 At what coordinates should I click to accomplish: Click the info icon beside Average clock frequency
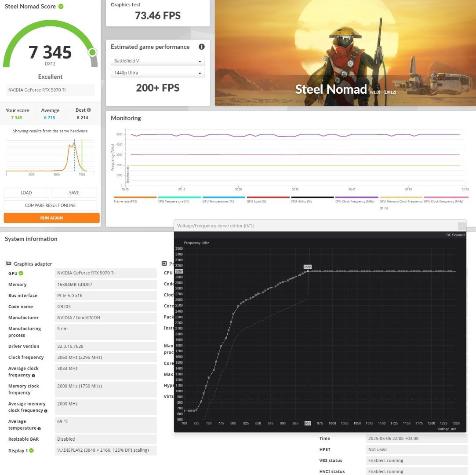pyautogui.click(x=33, y=376)
